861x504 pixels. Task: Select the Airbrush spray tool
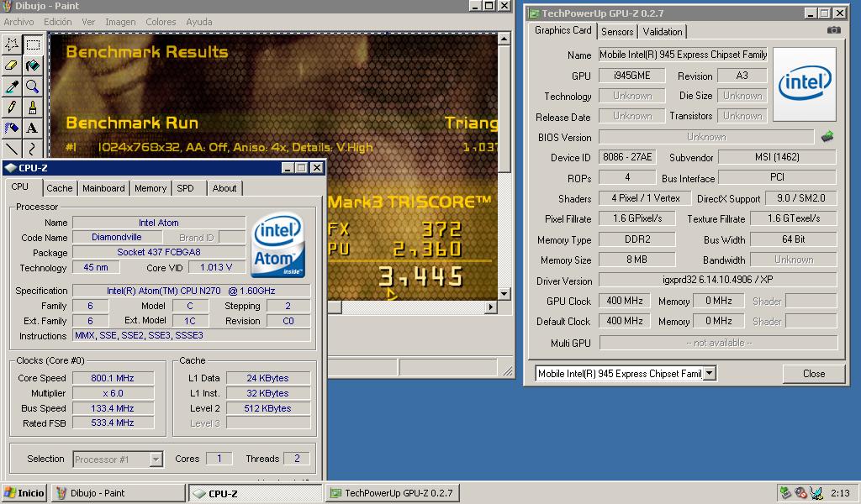[x=12, y=128]
